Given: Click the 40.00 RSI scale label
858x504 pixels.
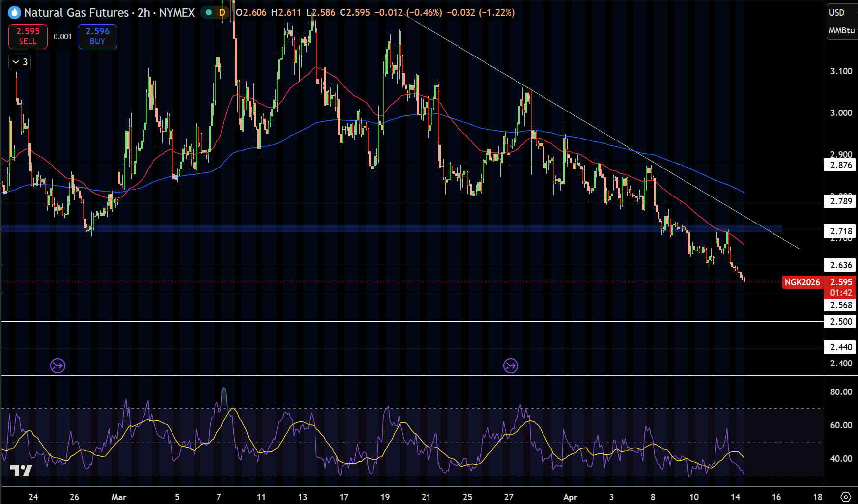Looking at the screenshot, I should pyautogui.click(x=841, y=459).
